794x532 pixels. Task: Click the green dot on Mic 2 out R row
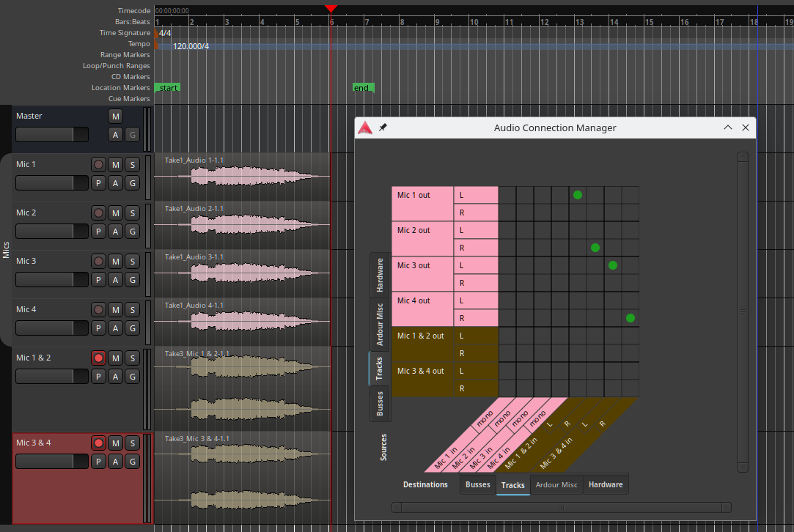[x=595, y=248]
